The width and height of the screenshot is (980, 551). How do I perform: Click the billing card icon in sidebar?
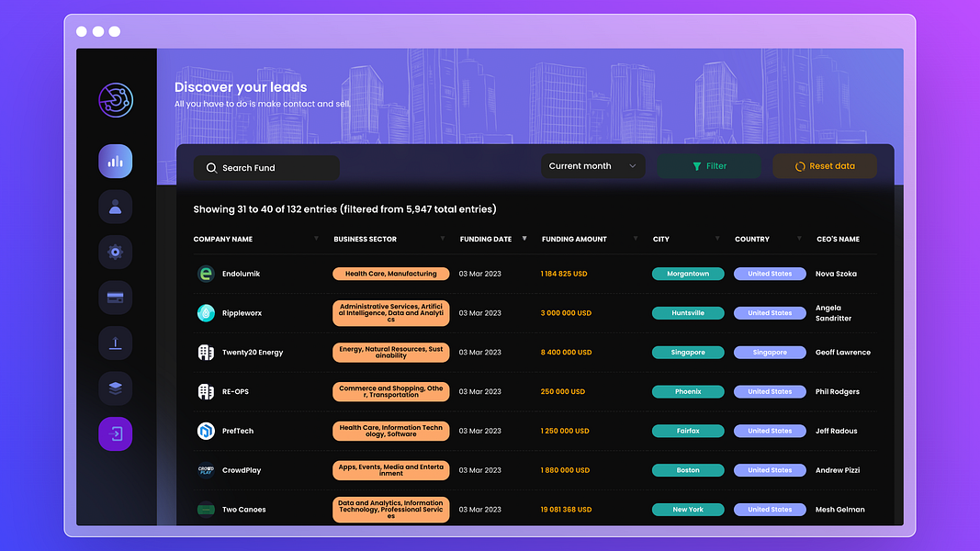(x=115, y=298)
